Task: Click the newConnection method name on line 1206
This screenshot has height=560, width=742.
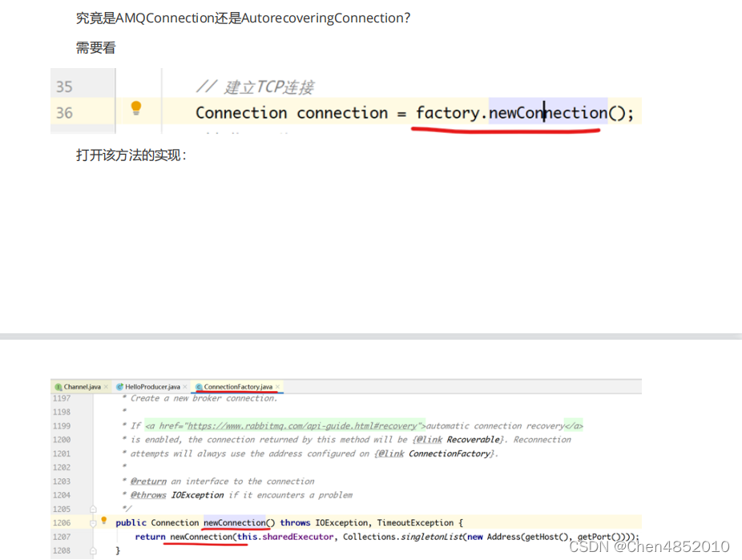Action: click(234, 522)
